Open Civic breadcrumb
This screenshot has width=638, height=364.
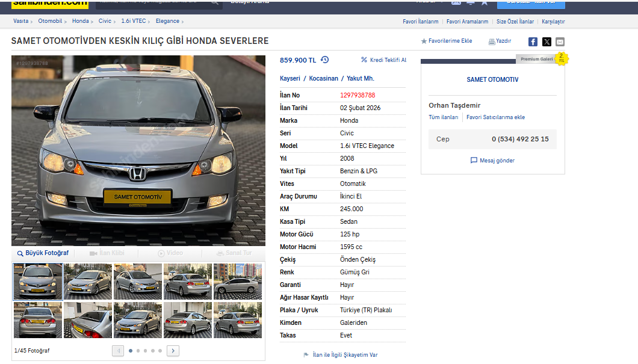(x=105, y=21)
